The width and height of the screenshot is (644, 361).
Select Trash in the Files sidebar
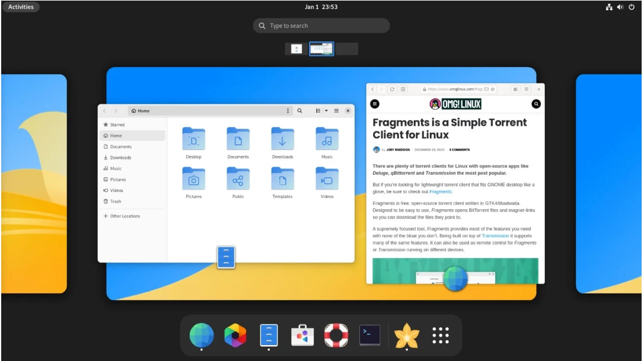116,202
